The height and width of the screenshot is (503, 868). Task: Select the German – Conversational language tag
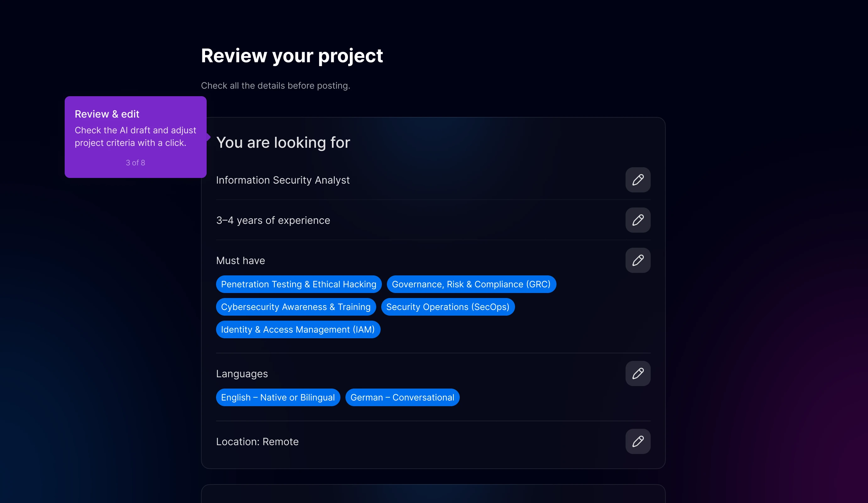402,397
